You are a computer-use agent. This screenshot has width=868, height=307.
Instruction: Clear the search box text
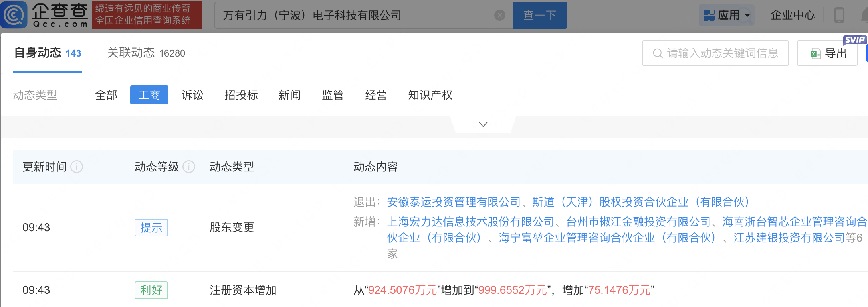(499, 15)
